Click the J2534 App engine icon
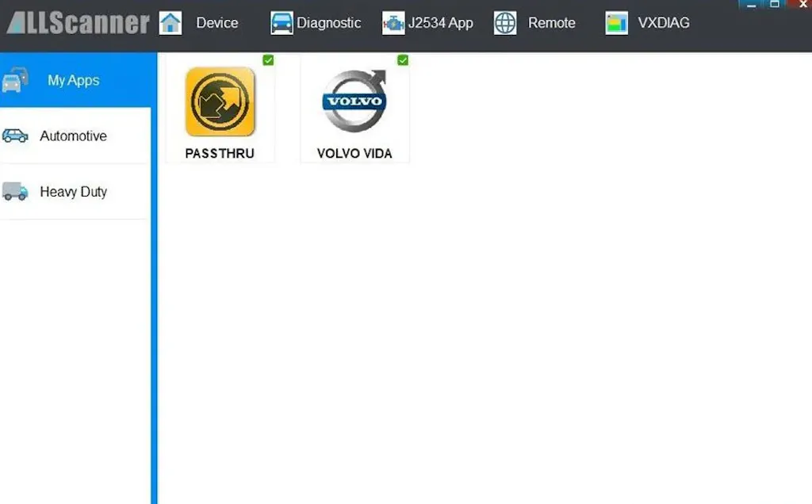 (393, 23)
